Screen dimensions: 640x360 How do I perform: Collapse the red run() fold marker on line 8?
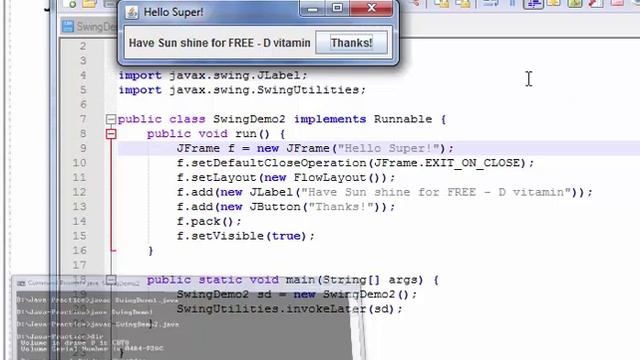click(111, 134)
